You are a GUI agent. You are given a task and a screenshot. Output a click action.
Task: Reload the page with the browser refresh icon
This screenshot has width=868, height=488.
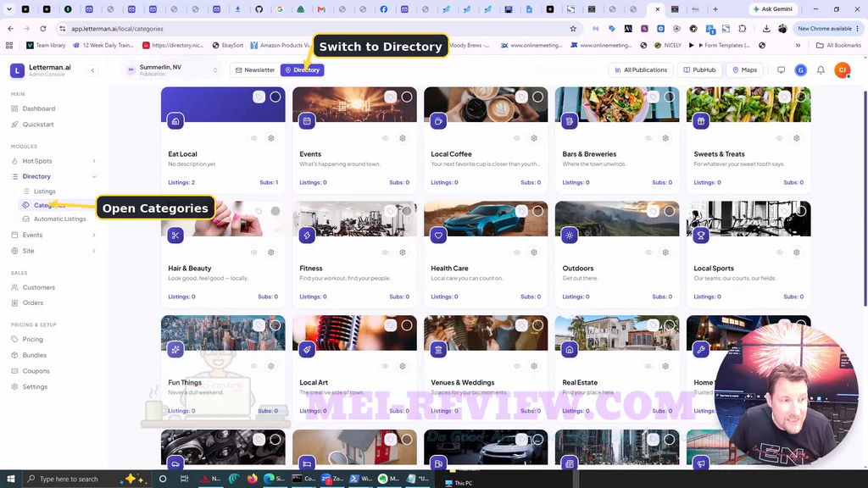[43, 29]
